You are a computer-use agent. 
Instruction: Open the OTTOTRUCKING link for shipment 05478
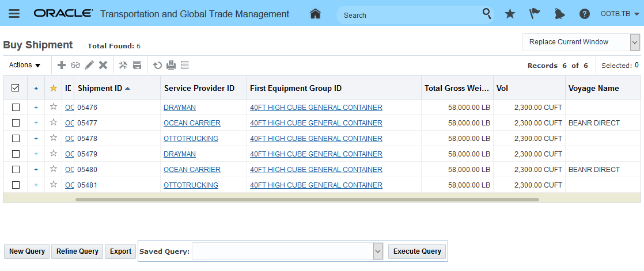(191, 138)
